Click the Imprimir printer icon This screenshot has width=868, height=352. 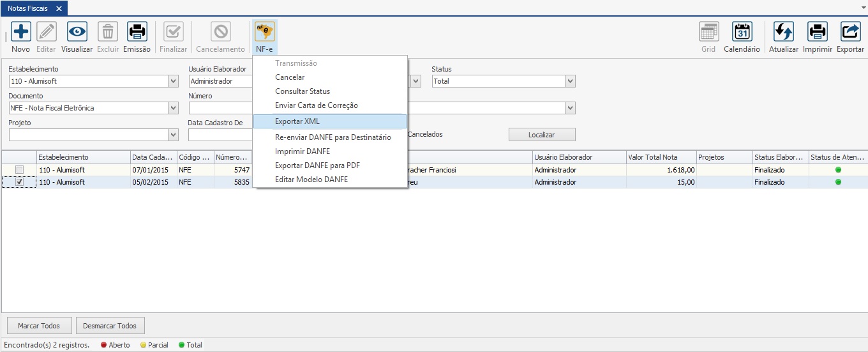point(817,31)
